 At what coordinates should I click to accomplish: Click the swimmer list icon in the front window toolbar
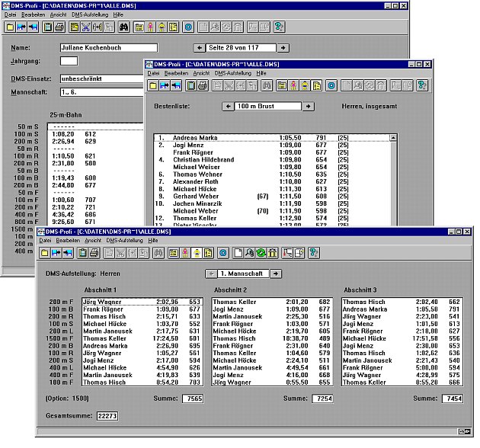click(174, 253)
